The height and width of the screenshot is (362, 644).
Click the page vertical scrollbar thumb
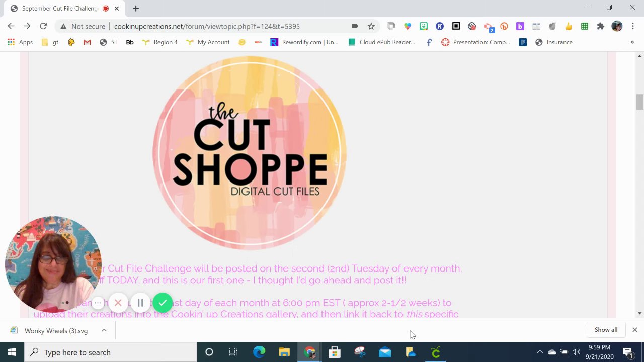[639, 102]
